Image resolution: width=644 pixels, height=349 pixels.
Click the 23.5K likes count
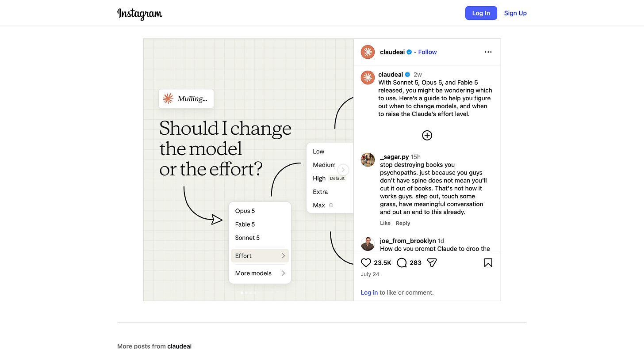383,263
